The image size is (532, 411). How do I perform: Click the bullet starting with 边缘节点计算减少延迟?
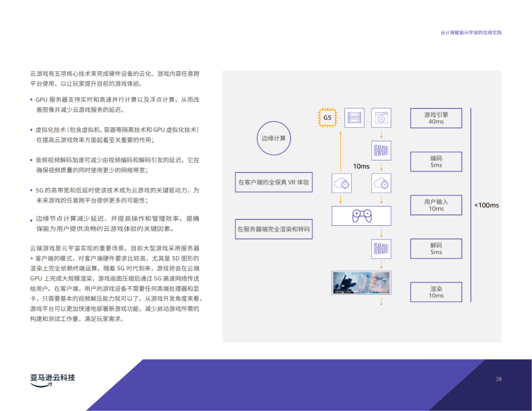click(x=115, y=224)
